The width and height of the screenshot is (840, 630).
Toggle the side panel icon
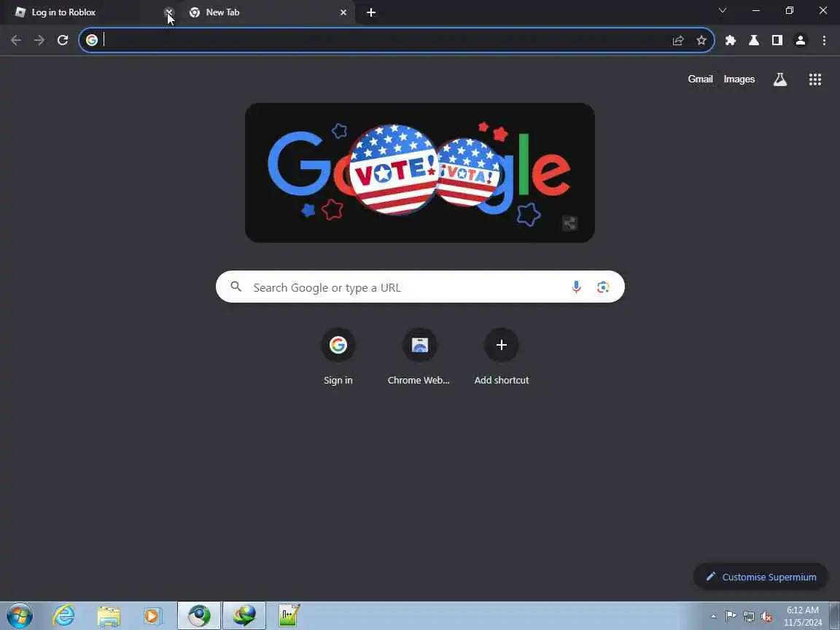point(777,40)
